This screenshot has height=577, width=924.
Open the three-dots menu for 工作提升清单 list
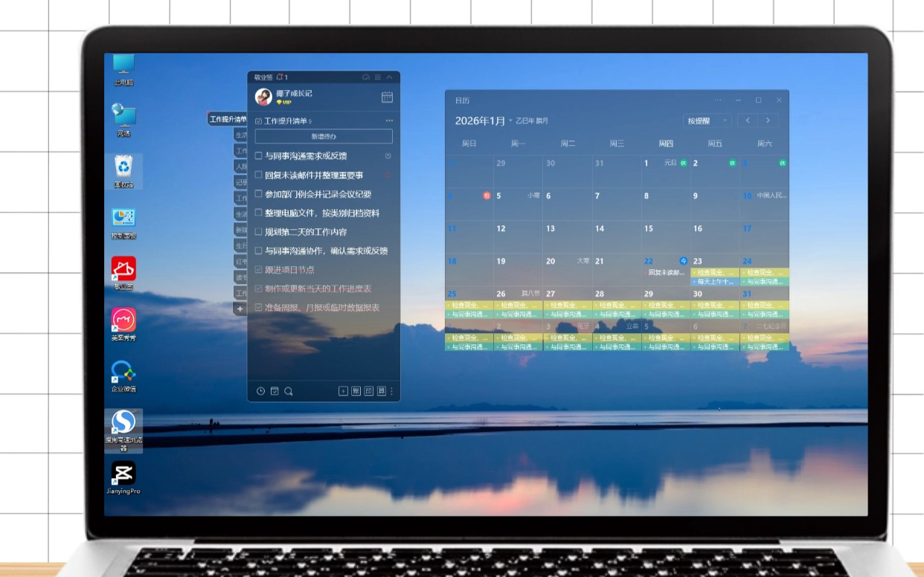click(389, 120)
